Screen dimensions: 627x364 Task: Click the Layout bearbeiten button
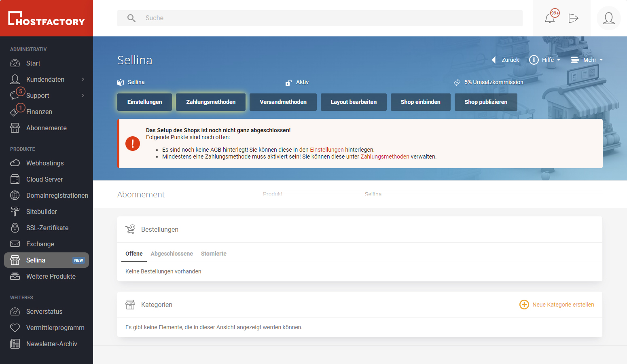point(354,102)
